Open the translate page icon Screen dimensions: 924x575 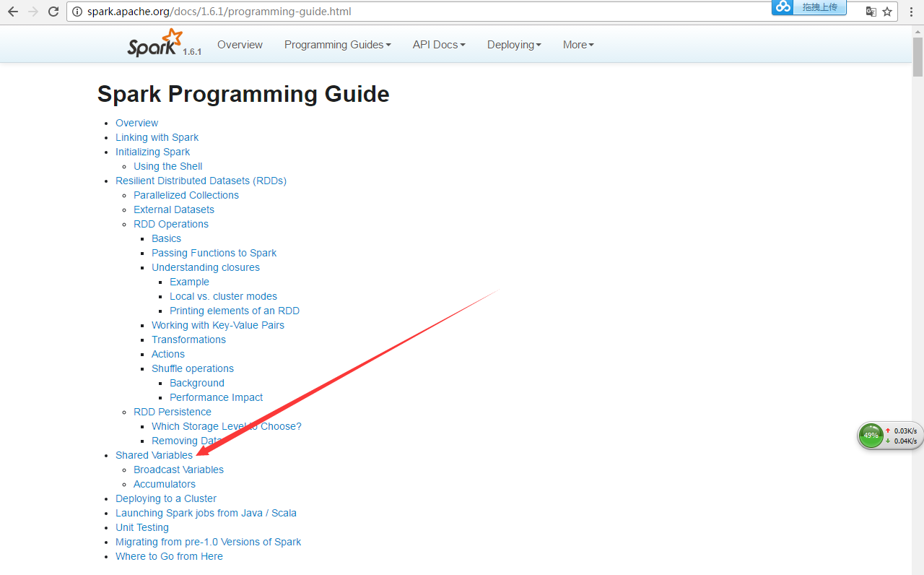[871, 12]
